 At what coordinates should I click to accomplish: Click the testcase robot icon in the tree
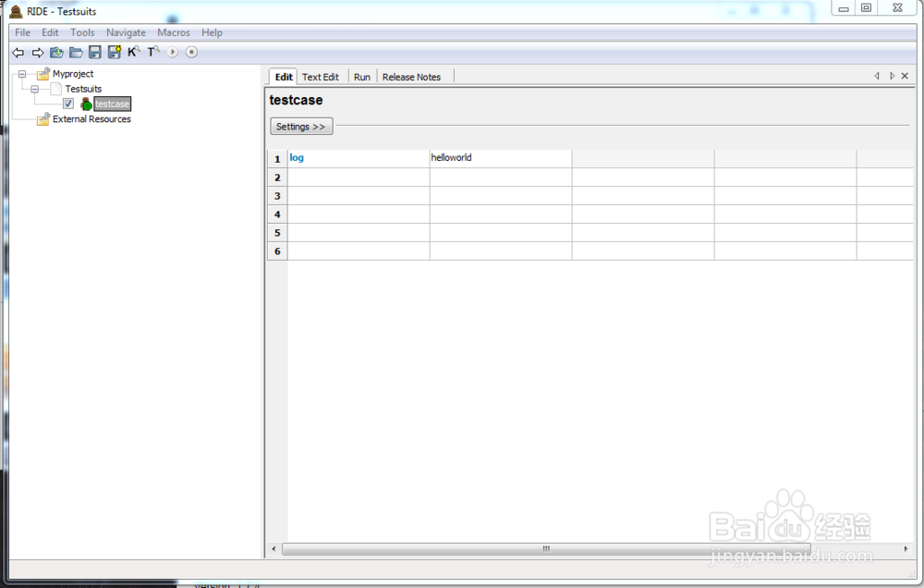tap(86, 104)
